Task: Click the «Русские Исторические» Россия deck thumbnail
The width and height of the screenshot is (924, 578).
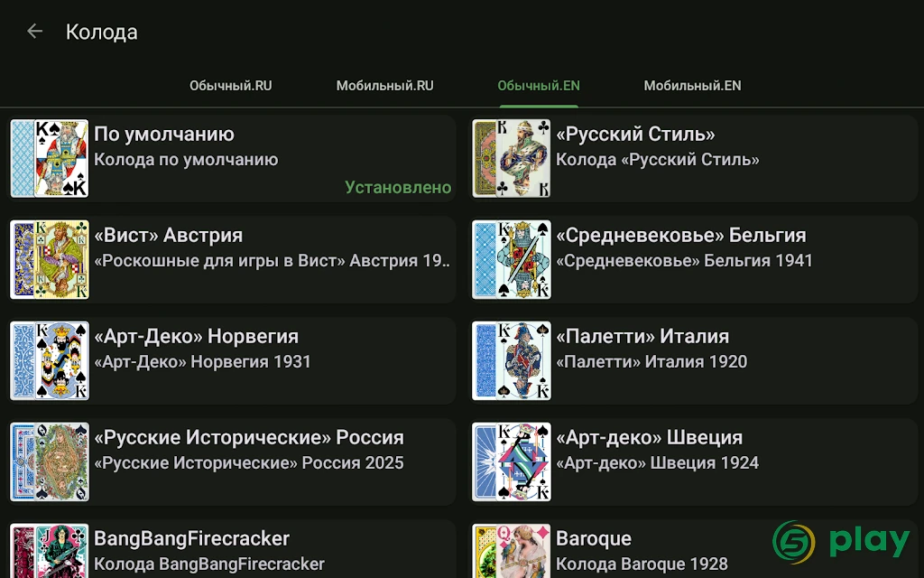Action: [50, 461]
